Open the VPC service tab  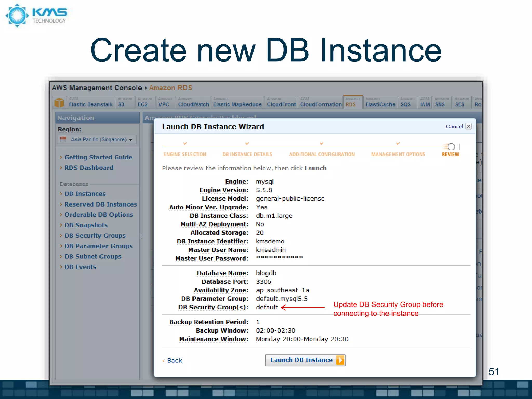[x=165, y=102]
